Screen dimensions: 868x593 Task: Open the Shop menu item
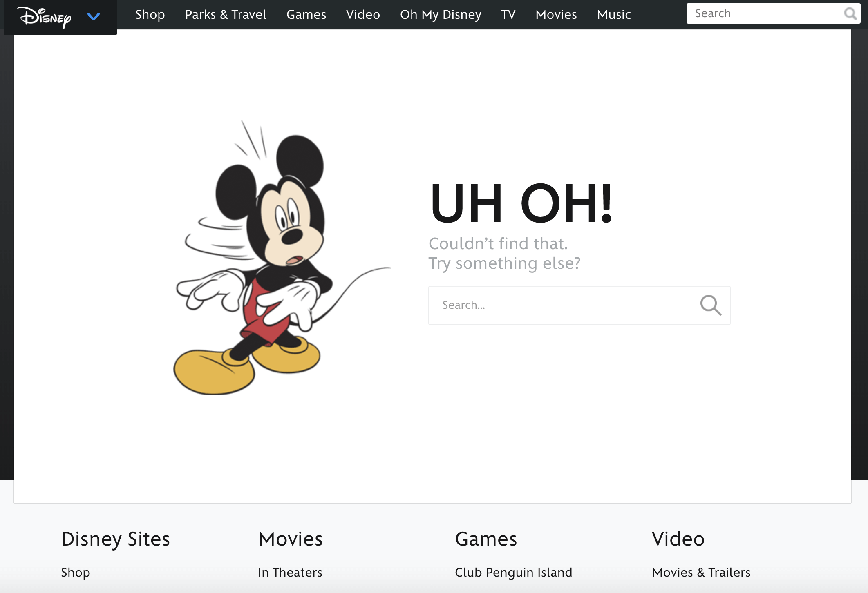[150, 15]
